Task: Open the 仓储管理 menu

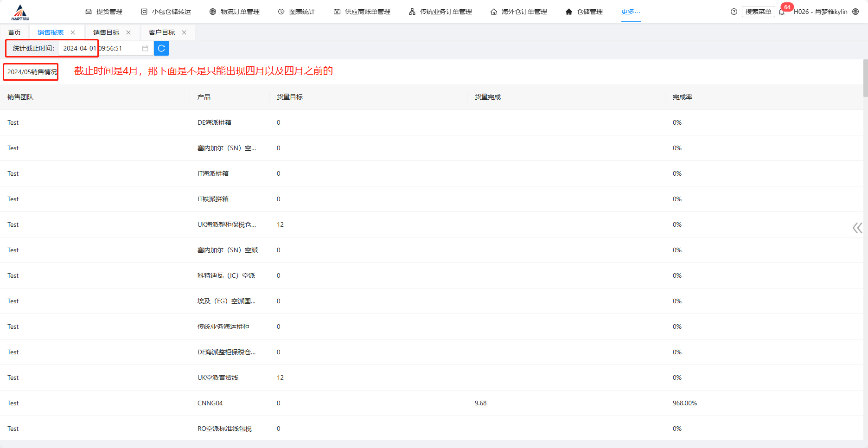Action: (x=584, y=12)
